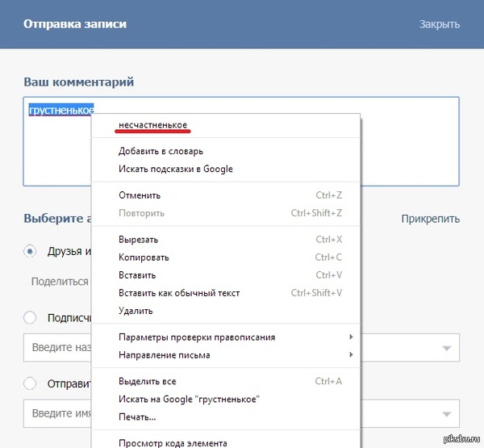The width and height of the screenshot is (484, 448).
Task: Select the "Подписчики" radio button
Action: 31,317
